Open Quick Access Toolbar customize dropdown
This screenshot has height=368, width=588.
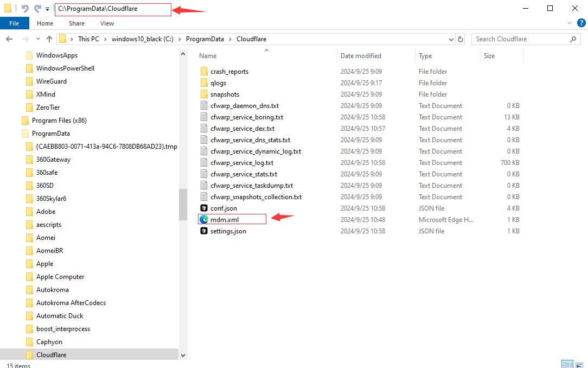click(48, 9)
